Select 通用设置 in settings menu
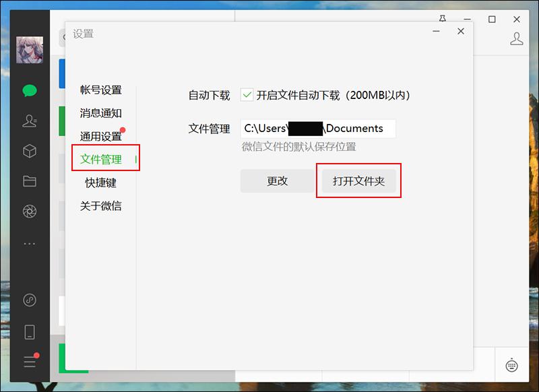The width and height of the screenshot is (539, 392). click(x=100, y=137)
